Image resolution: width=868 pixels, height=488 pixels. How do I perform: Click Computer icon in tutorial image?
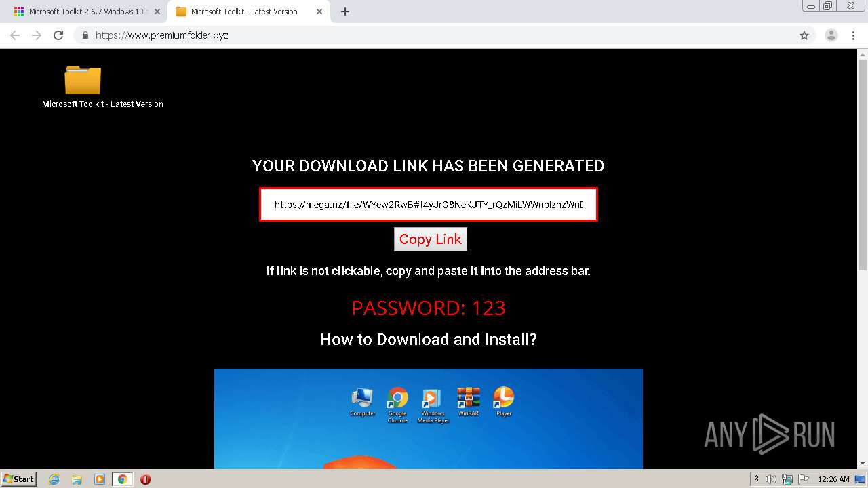click(x=362, y=402)
